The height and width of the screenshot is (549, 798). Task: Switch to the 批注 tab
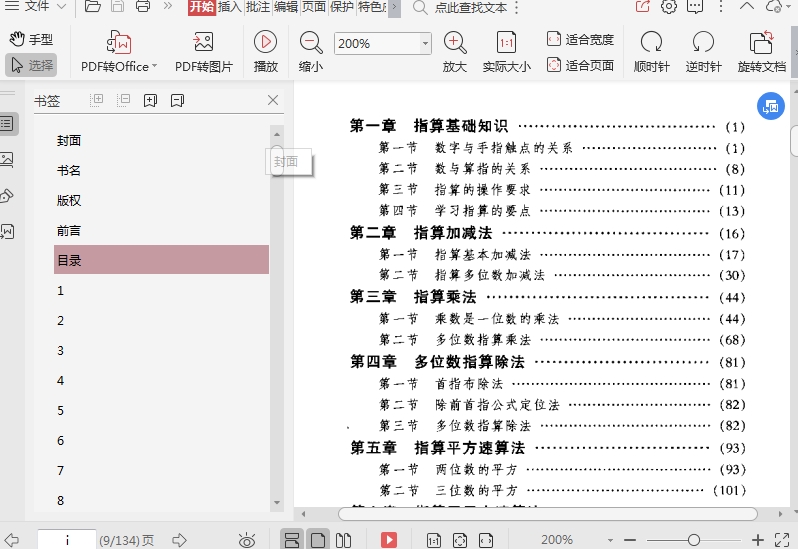[258, 7]
